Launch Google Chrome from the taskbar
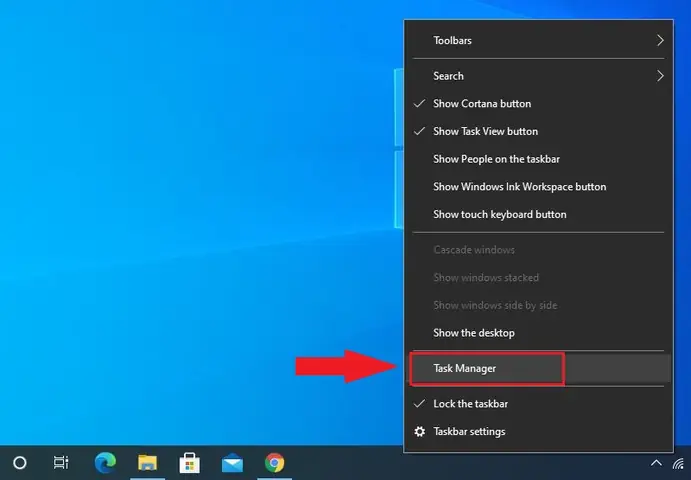 [x=275, y=463]
